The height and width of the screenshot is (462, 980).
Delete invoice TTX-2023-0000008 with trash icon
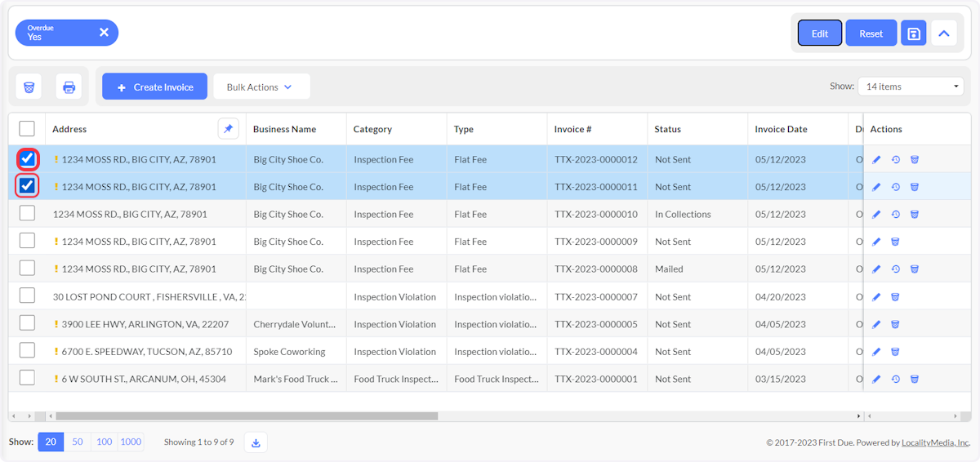(915, 269)
